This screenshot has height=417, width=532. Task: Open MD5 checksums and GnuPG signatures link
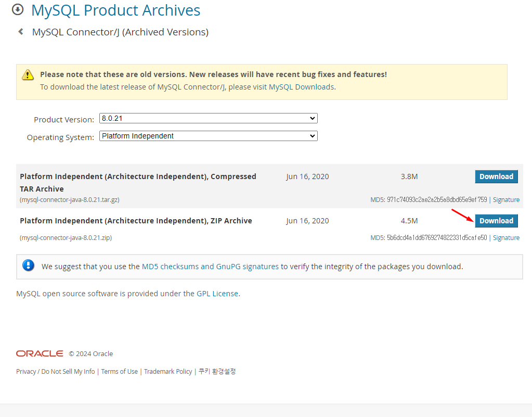point(210,267)
